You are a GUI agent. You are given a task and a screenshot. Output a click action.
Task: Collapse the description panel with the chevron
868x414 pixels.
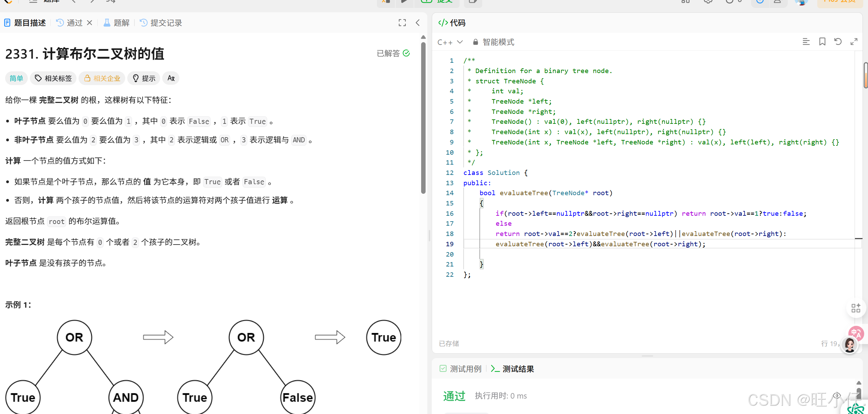tap(418, 23)
